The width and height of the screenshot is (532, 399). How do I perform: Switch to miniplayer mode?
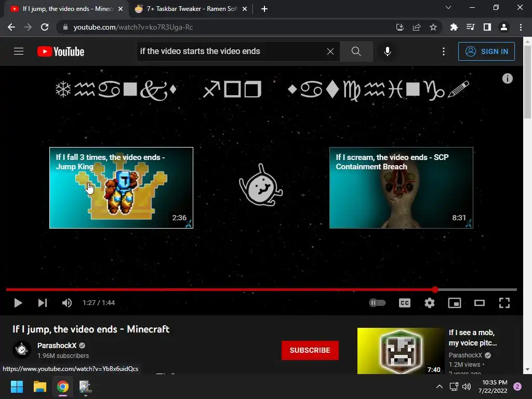454,303
